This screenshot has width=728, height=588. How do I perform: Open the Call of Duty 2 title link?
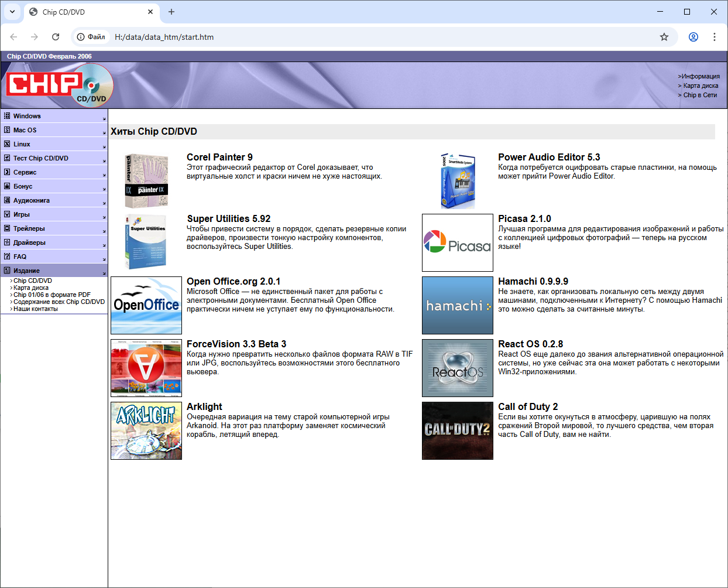(528, 406)
